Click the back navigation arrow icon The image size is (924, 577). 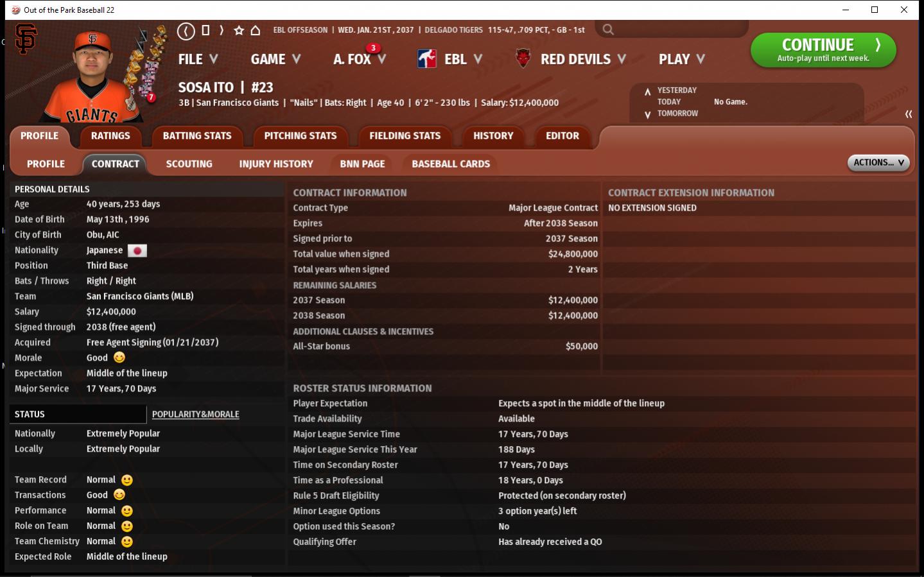tap(186, 31)
